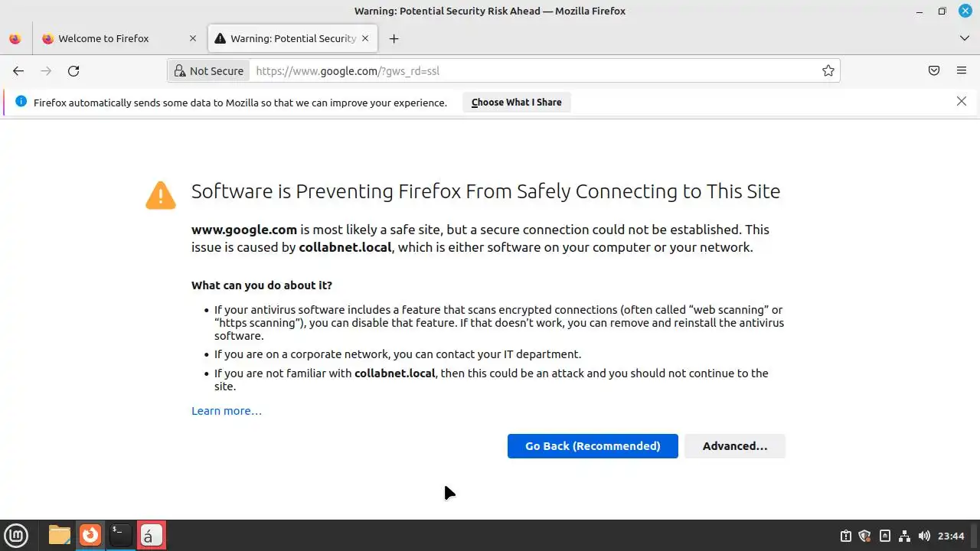Follow the Learn more… link
Image resolution: width=980 pixels, height=551 pixels.
227,411
